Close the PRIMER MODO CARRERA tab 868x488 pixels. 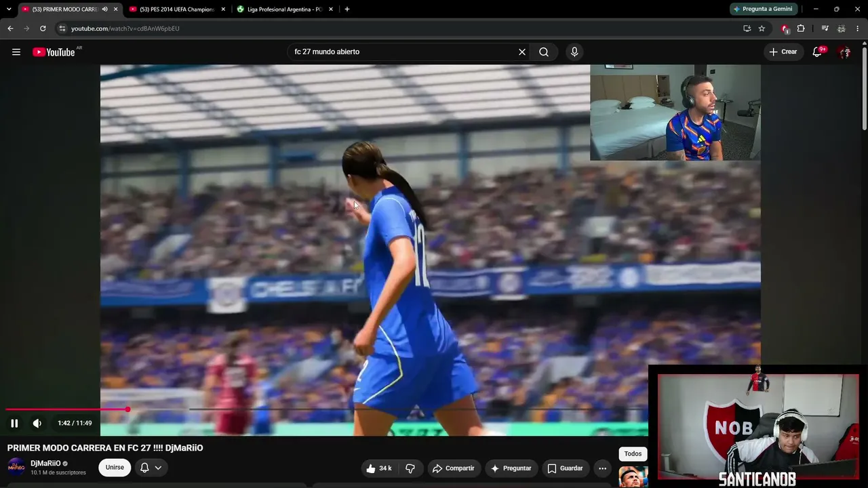tap(116, 9)
